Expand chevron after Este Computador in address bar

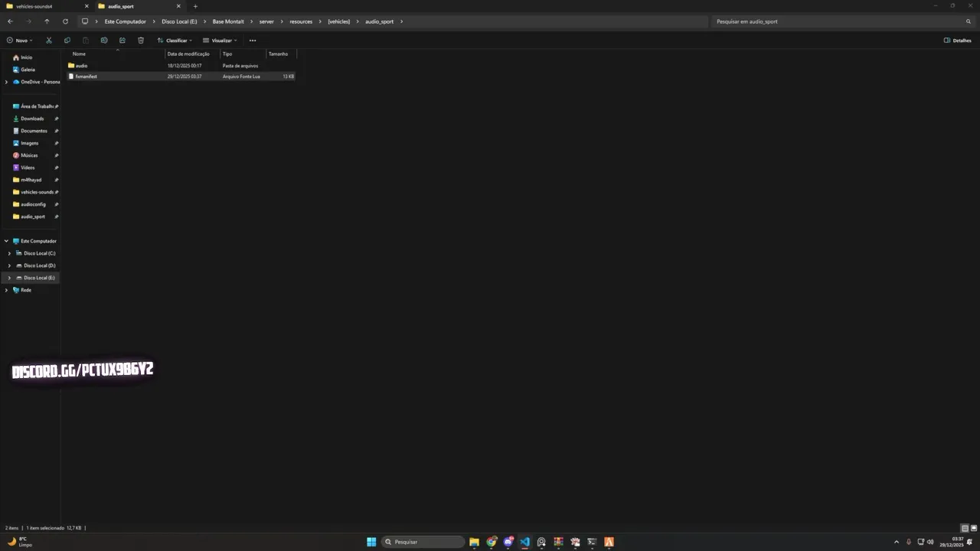(153, 21)
